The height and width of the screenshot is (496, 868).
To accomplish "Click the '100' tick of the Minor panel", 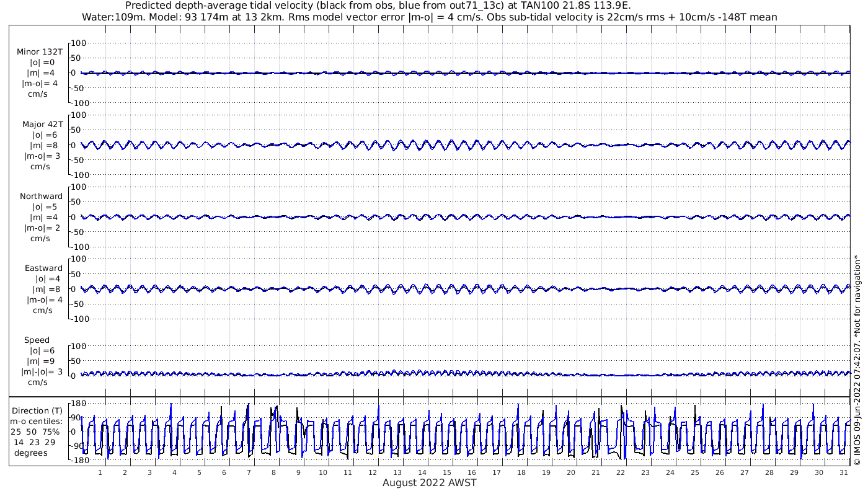I will pos(77,43).
